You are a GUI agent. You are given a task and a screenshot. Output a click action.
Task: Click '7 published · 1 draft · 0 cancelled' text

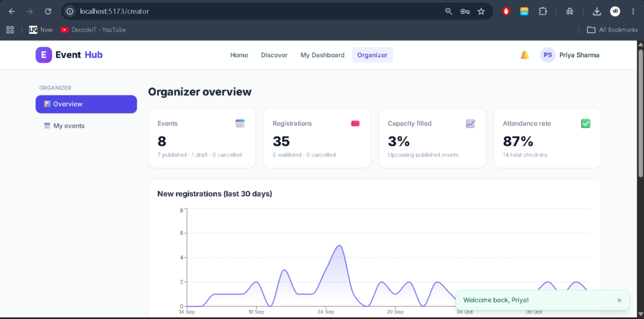click(x=199, y=155)
